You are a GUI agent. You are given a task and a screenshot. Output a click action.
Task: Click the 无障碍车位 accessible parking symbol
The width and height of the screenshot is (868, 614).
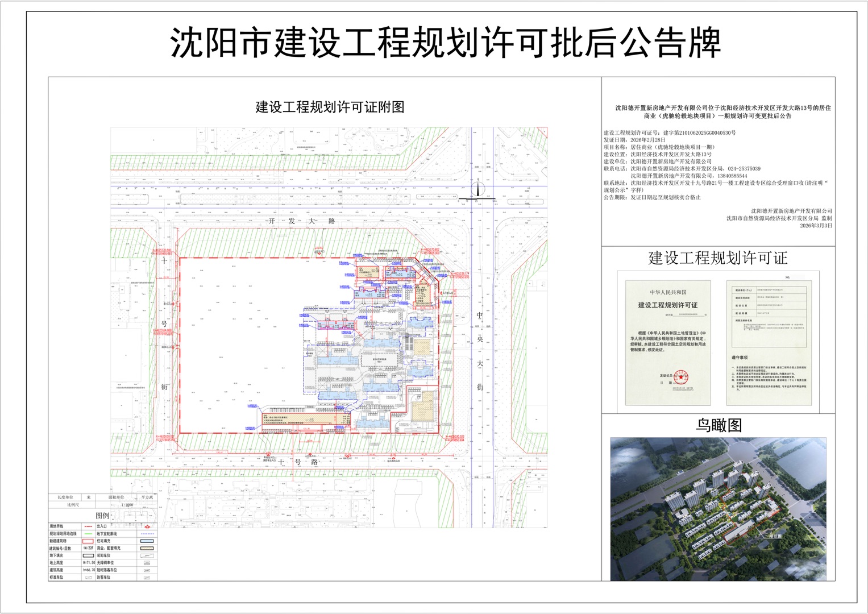pyautogui.click(x=147, y=563)
